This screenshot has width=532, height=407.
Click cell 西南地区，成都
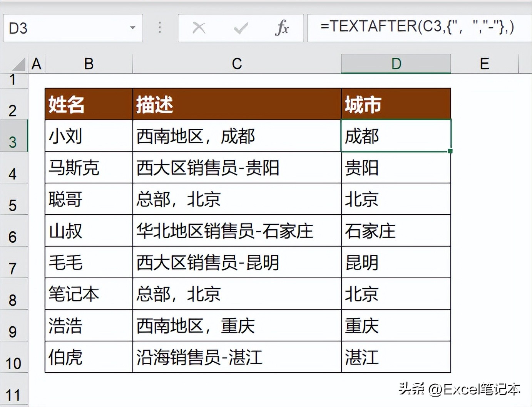(237, 136)
